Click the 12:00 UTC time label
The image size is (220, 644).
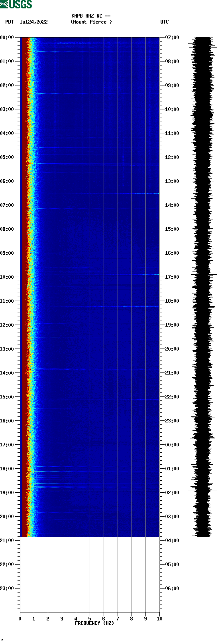click(x=172, y=157)
